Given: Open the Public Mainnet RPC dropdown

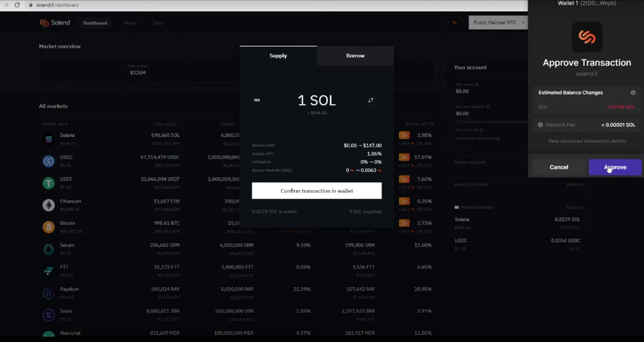Looking at the screenshot, I should click(x=498, y=22).
